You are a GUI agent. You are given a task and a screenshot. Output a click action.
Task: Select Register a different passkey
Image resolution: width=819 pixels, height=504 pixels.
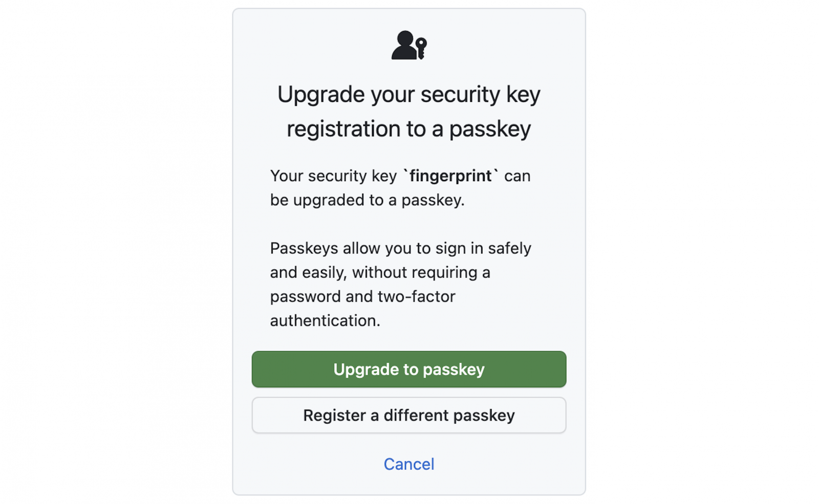pyautogui.click(x=408, y=415)
